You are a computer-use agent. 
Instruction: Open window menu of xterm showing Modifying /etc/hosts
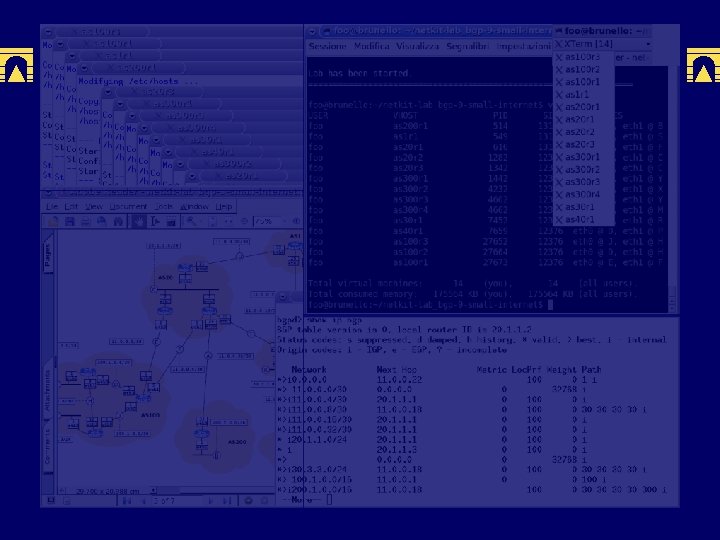[x=84, y=68]
